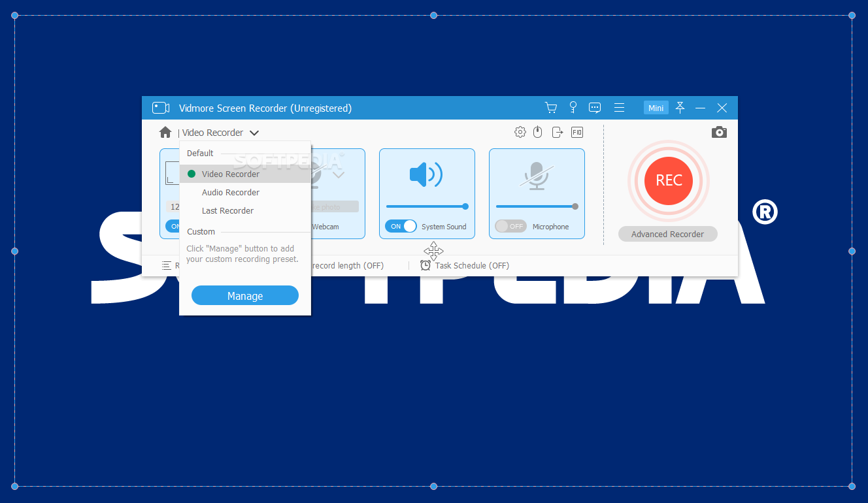Open recording settings gear icon
This screenshot has height=503, width=868.
point(520,132)
